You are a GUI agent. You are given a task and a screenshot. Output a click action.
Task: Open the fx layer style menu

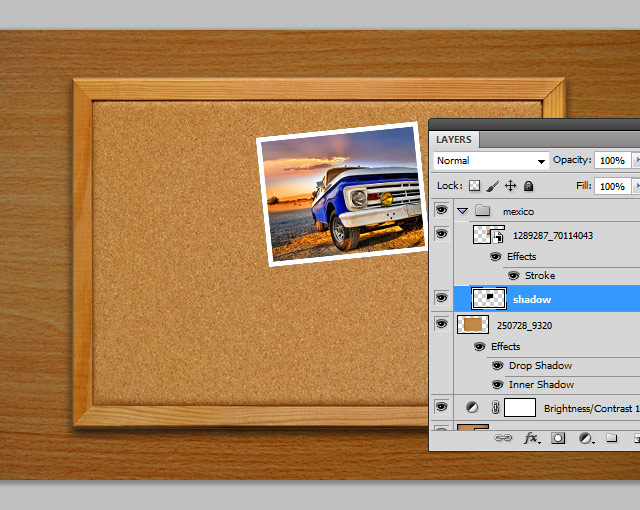coord(531,438)
